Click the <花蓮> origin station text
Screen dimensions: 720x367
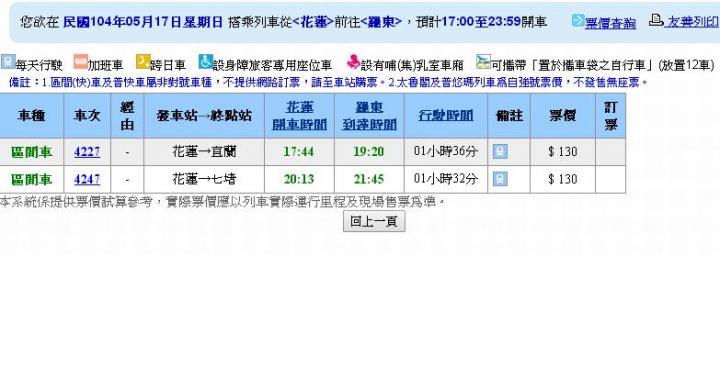[313, 22]
